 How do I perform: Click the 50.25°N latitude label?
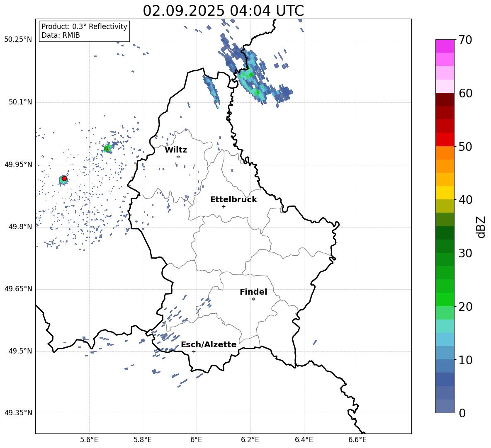[18, 40]
